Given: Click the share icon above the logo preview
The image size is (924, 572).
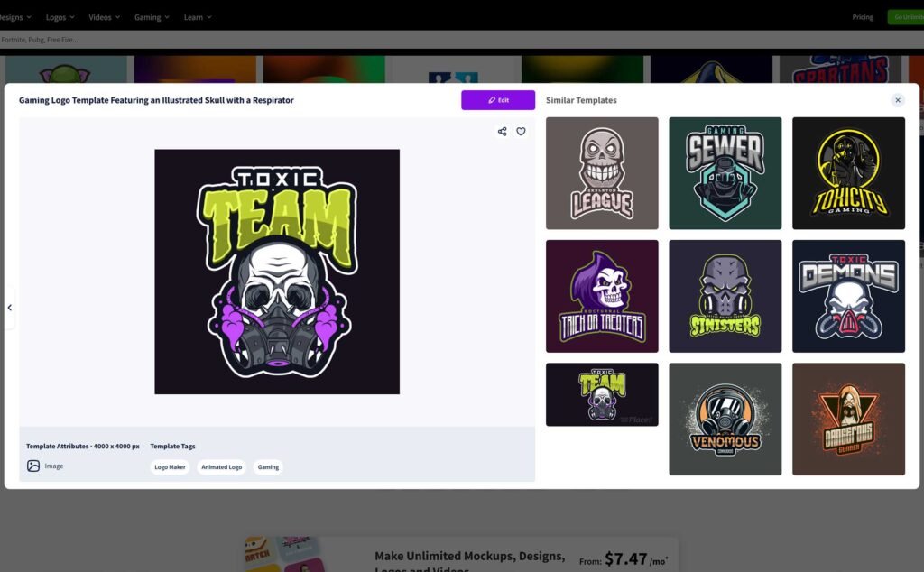Looking at the screenshot, I should [502, 132].
